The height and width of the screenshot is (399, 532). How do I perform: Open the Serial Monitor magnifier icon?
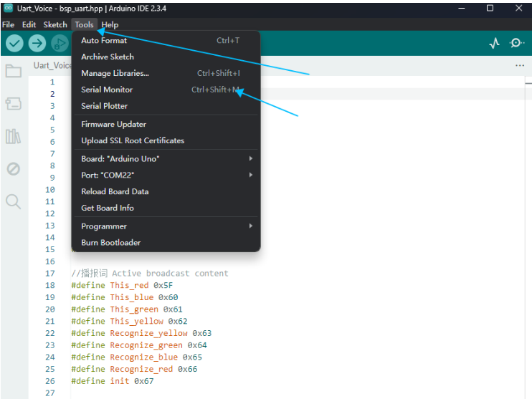click(516, 43)
